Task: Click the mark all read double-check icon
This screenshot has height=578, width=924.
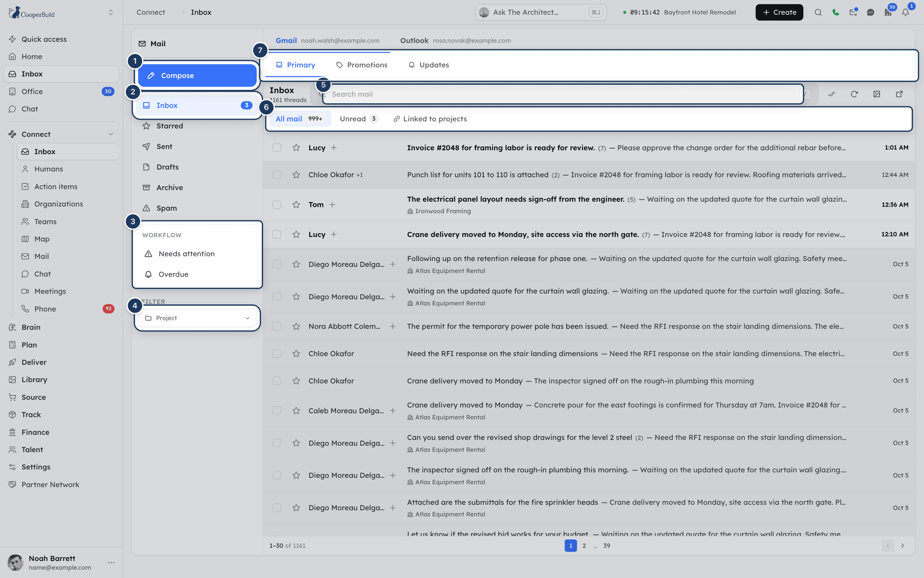Action: coord(832,94)
